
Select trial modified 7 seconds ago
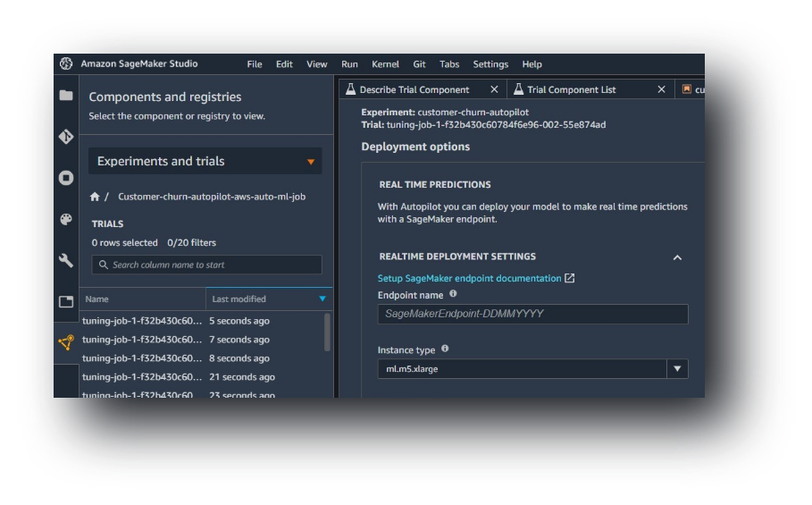click(202, 340)
